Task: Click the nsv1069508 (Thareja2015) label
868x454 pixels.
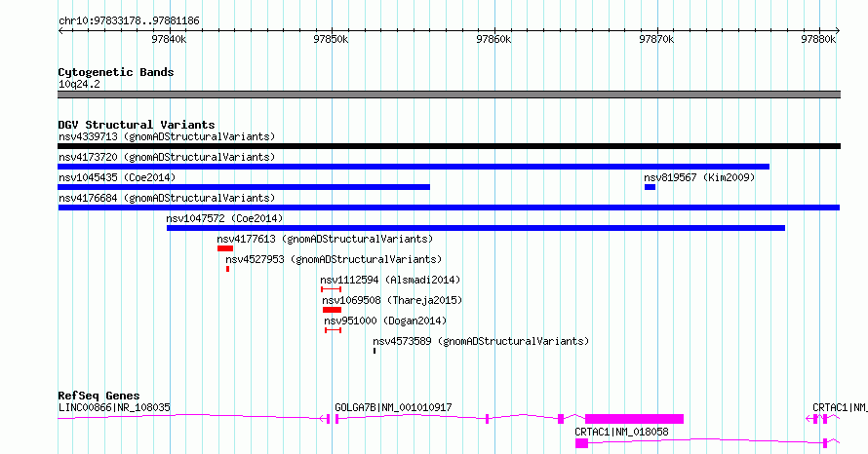Action: point(392,300)
